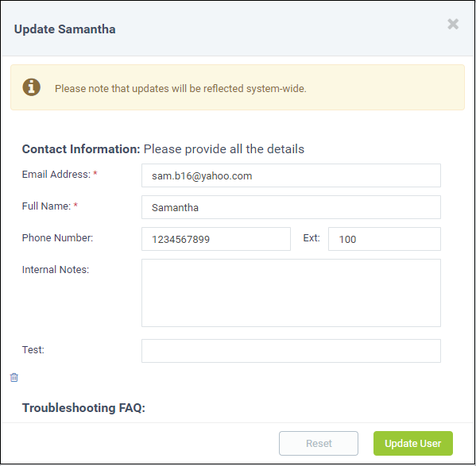Edit the Ext field showing 100
Image resolution: width=476 pixels, height=466 pixels.
click(385, 239)
